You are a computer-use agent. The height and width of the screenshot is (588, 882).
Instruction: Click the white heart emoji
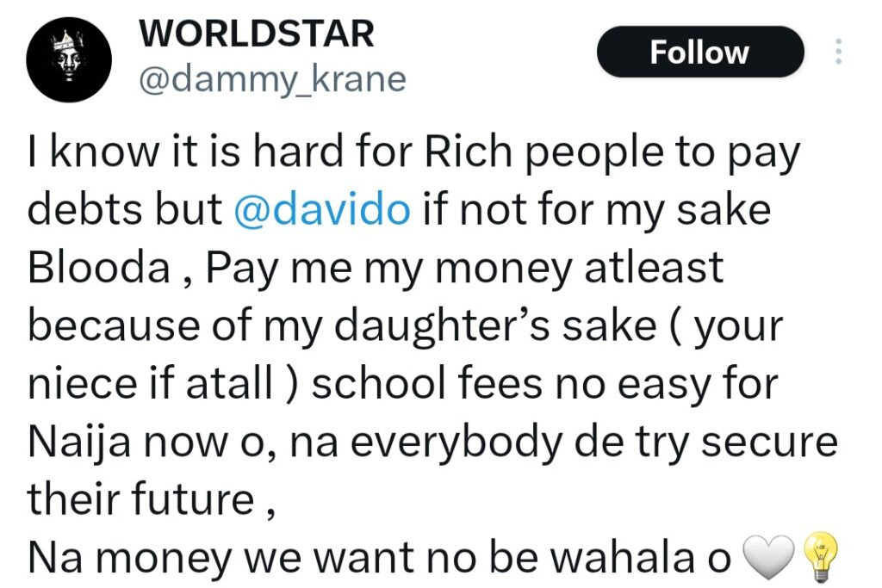759,557
